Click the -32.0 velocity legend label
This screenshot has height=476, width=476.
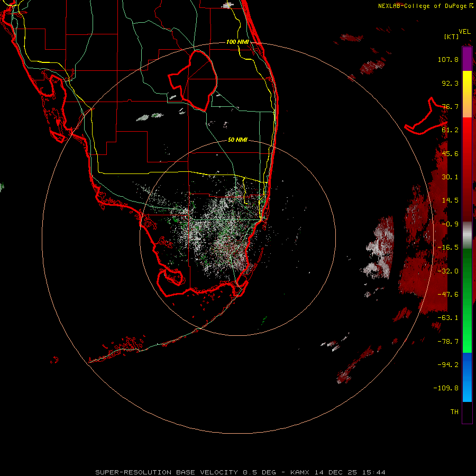click(x=448, y=271)
